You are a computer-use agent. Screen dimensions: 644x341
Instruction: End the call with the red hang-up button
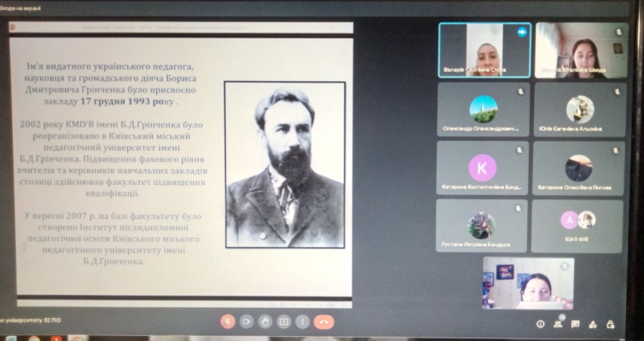pos(324,322)
